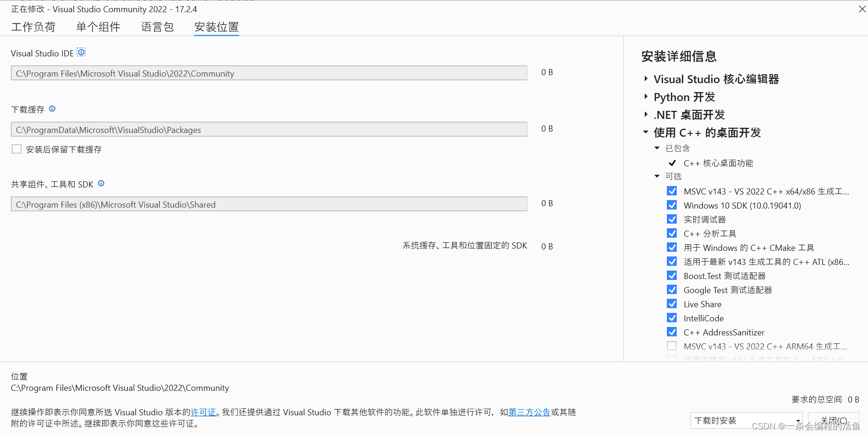Uncheck the Live Share component
This screenshot has height=435, width=868.
pos(672,304)
